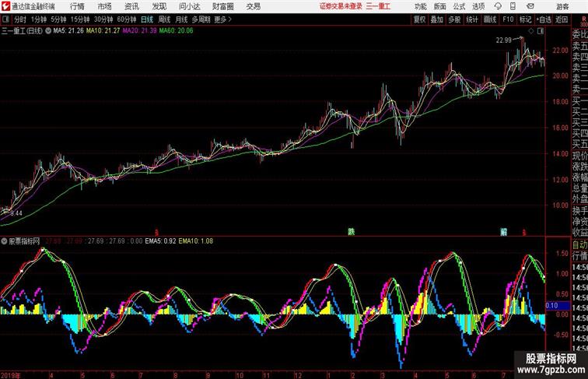Click the 返回 back button

pyautogui.click(x=562, y=19)
